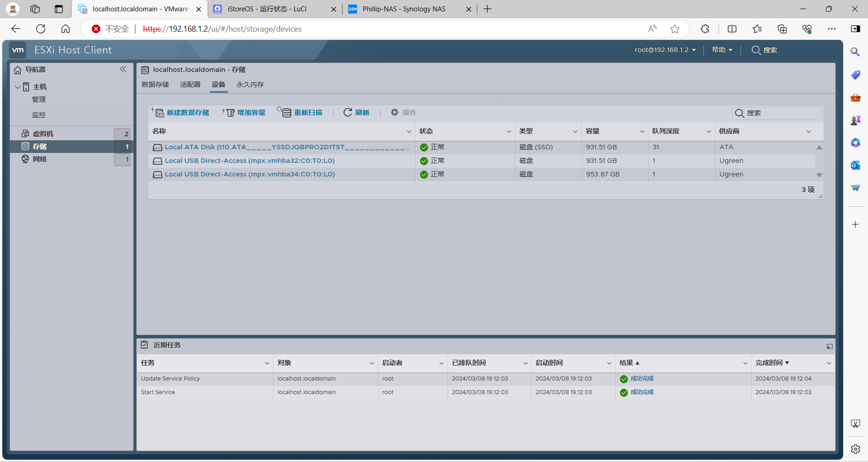868x462 pixels.
Task: Click the Rescan storage icon
Action: click(x=285, y=113)
